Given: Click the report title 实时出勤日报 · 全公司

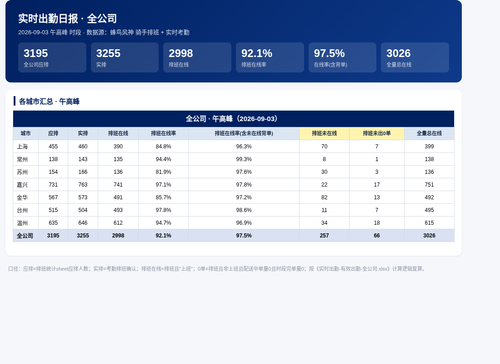Looking at the screenshot, I should 67,19.
